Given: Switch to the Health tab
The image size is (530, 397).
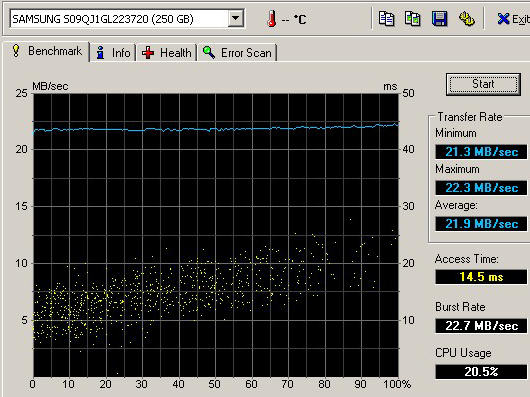Looking at the screenshot, I should pyautogui.click(x=167, y=53).
